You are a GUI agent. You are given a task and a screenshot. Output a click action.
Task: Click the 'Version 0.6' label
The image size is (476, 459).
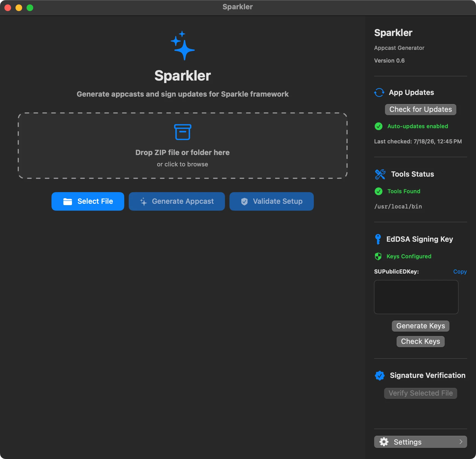(x=389, y=61)
